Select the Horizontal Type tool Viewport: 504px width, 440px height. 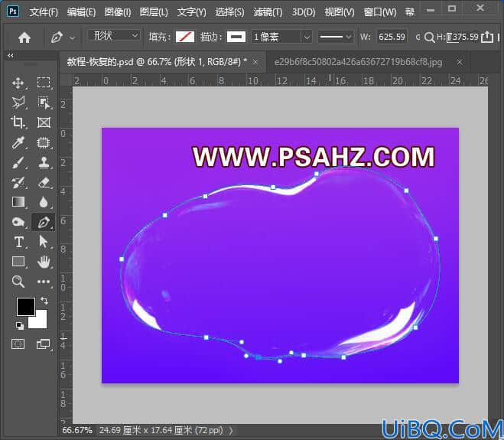[18, 242]
